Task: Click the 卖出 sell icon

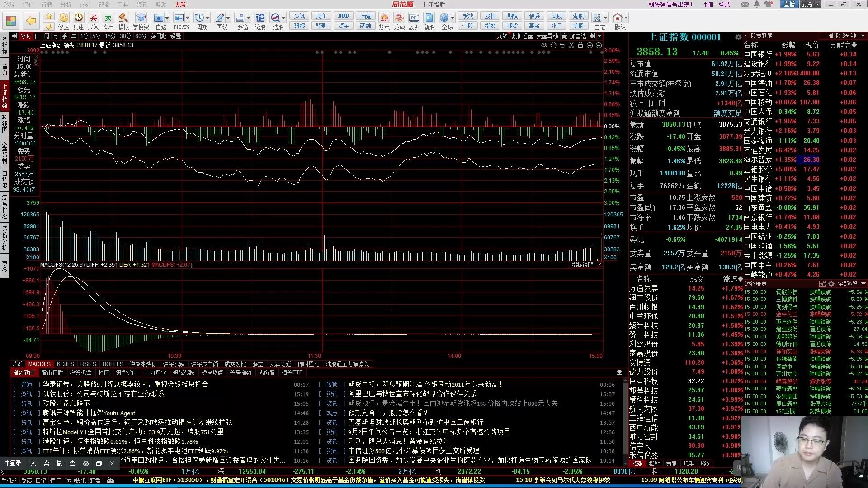Action: [x=108, y=18]
